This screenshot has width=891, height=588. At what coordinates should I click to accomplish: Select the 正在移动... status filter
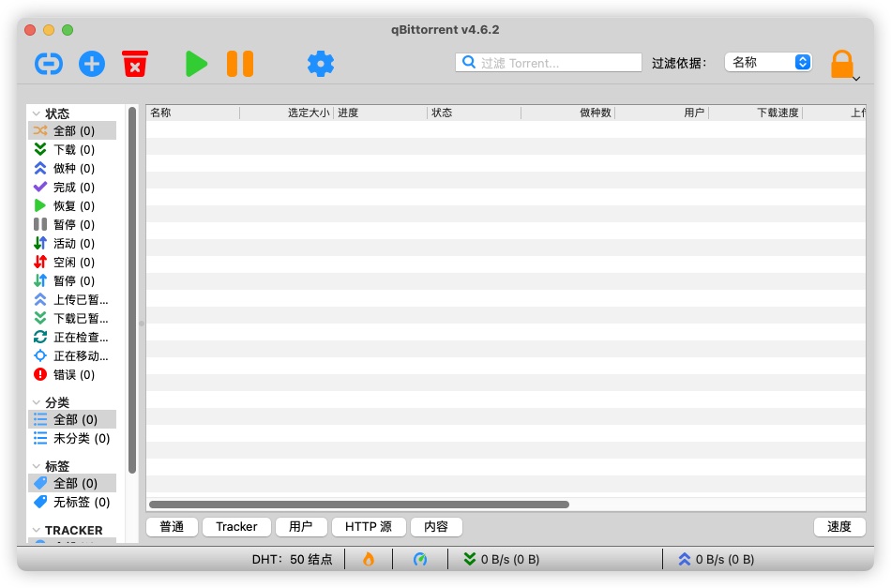coord(72,355)
